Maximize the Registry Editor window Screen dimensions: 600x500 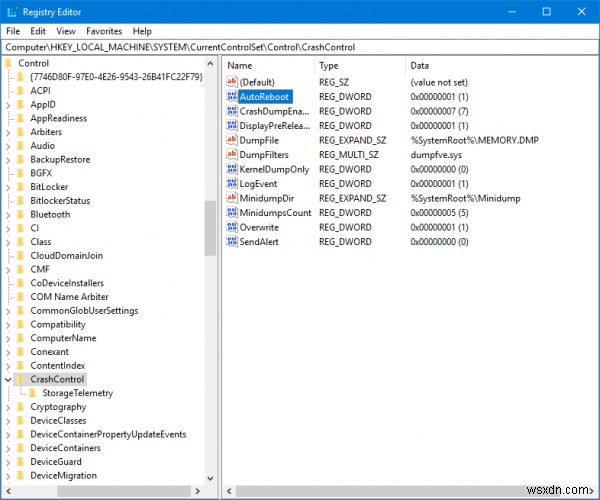546,11
